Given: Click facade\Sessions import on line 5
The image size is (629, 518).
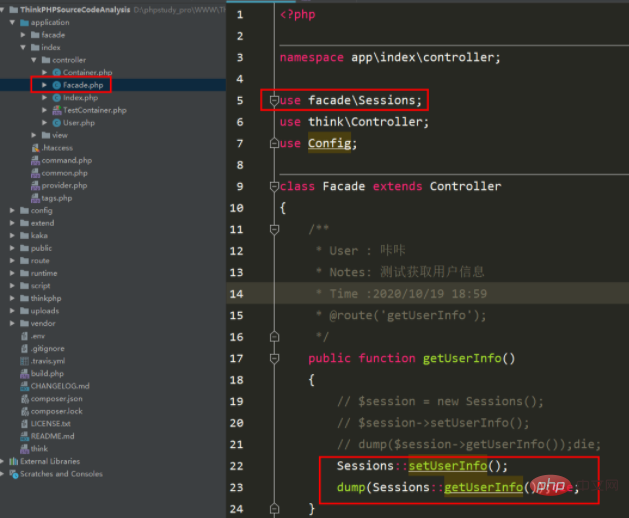Looking at the screenshot, I should [361, 100].
